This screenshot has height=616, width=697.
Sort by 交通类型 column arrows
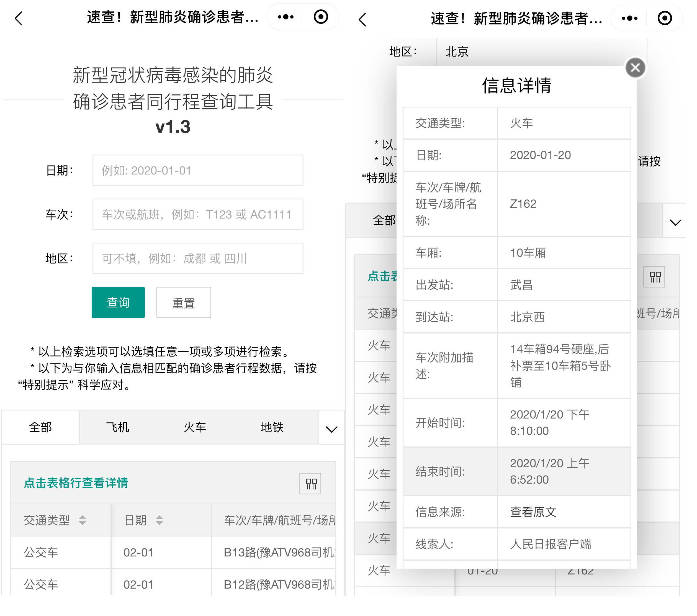click(82, 520)
